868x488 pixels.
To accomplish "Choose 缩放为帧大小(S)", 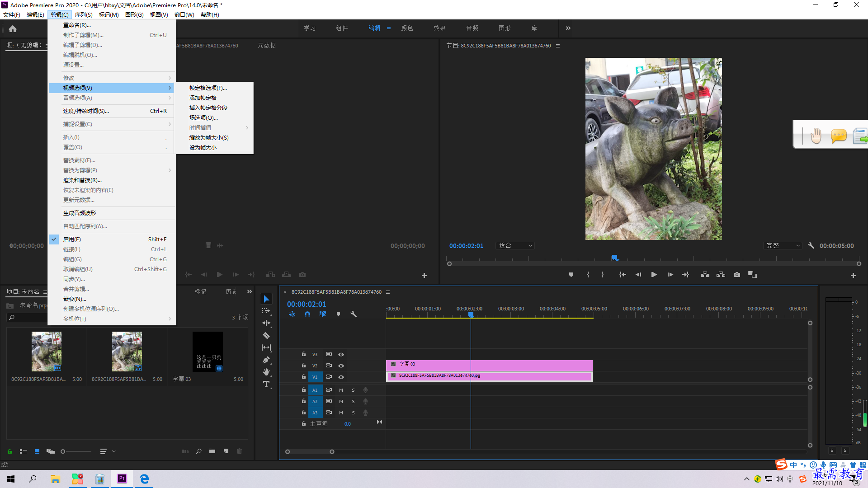I will tap(214, 138).
